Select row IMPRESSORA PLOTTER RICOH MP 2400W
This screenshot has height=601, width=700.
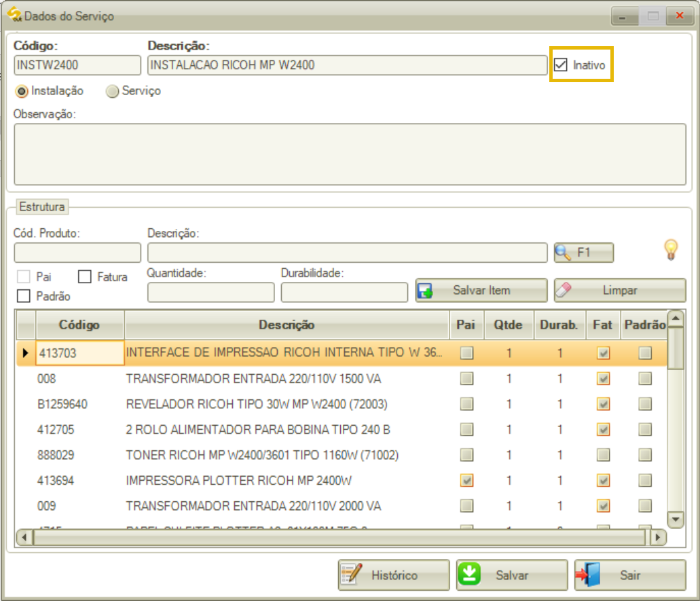tap(342, 481)
